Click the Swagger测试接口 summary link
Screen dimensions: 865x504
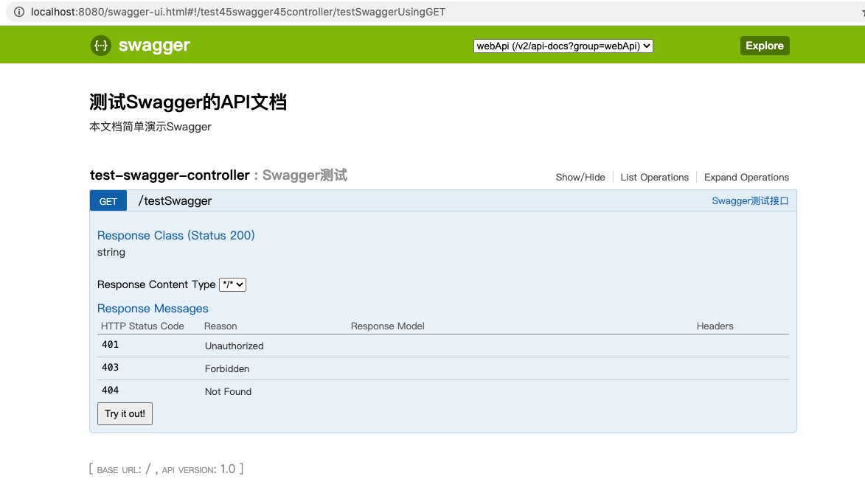[x=750, y=200]
